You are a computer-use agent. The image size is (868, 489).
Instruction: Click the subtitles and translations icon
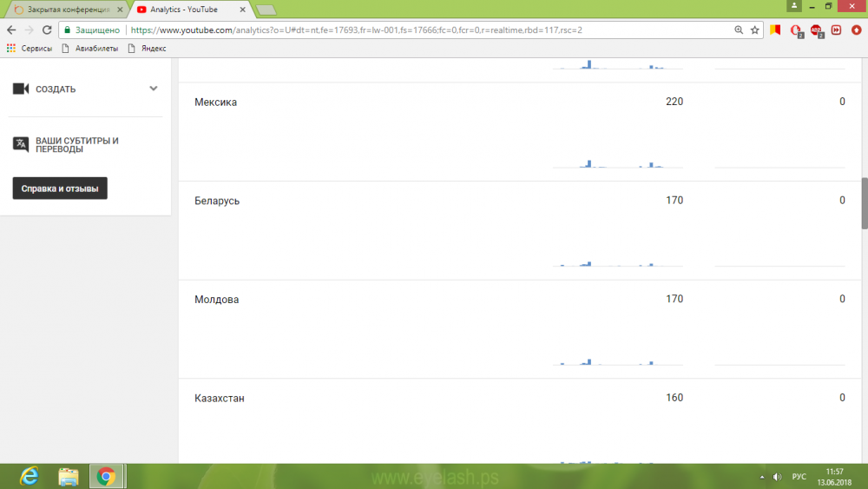click(x=21, y=144)
